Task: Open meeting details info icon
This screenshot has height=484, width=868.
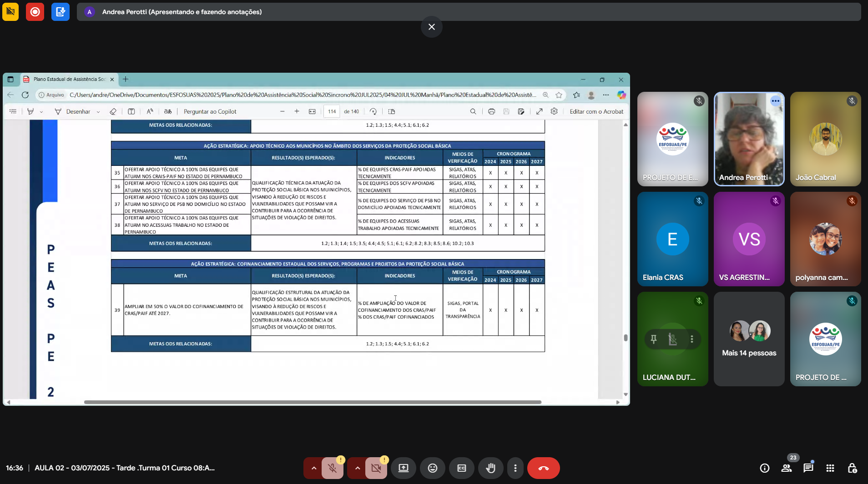Action: tap(764, 468)
